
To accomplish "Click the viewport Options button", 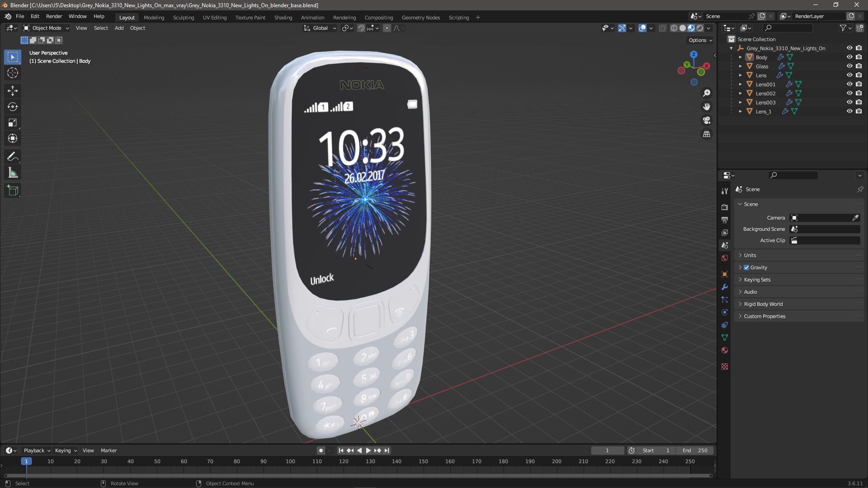I will [x=700, y=40].
